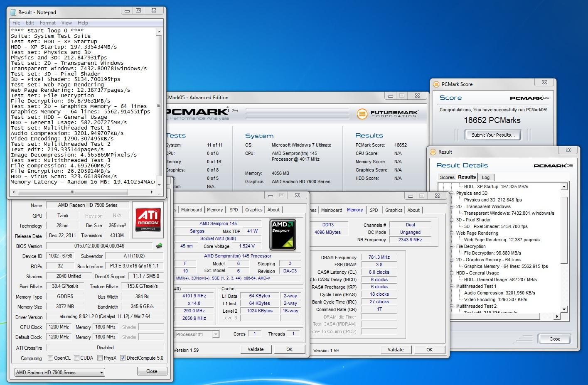588x385 pixels.
Task: Select the Results tab in Result Details
Action: point(467,177)
